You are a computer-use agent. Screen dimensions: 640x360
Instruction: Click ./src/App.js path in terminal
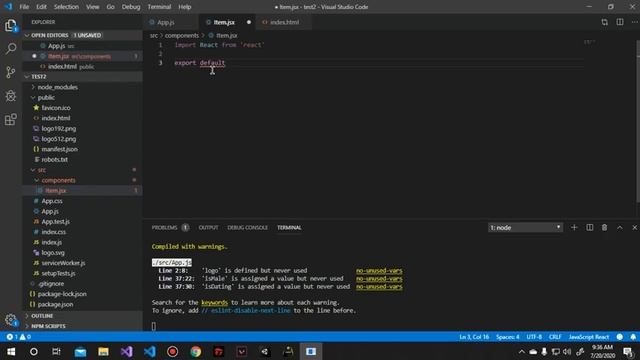point(171,262)
